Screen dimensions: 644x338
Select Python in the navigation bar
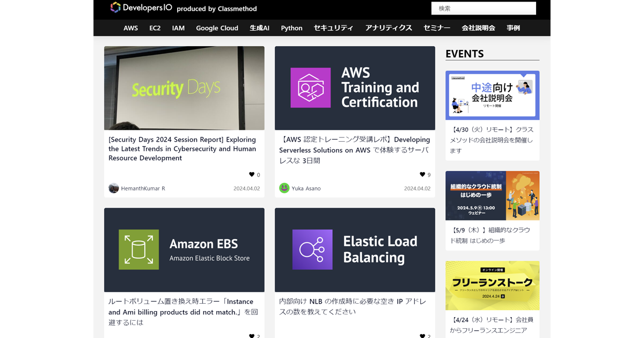point(291,28)
